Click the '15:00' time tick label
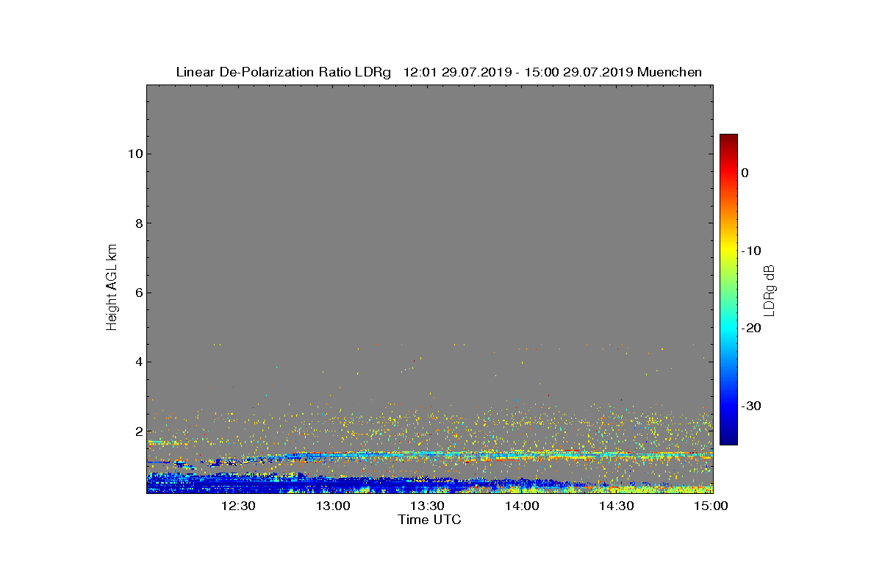882x588 pixels. (x=710, y=506)
